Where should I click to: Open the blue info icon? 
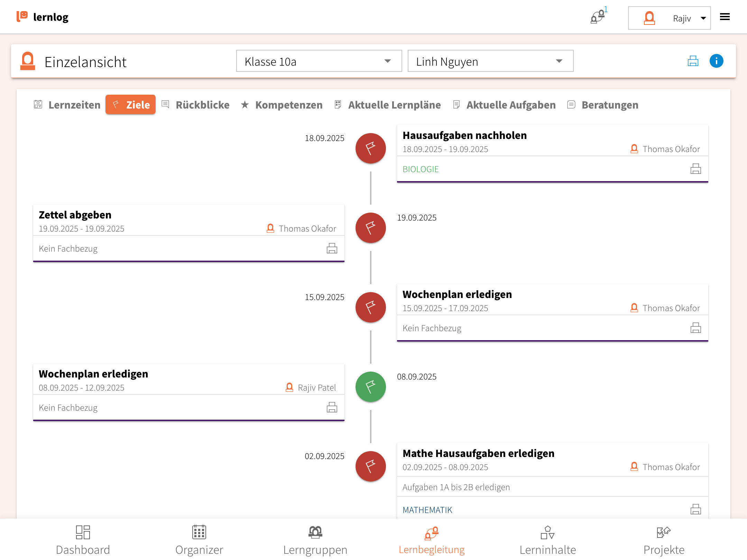[x=716, y=61]
